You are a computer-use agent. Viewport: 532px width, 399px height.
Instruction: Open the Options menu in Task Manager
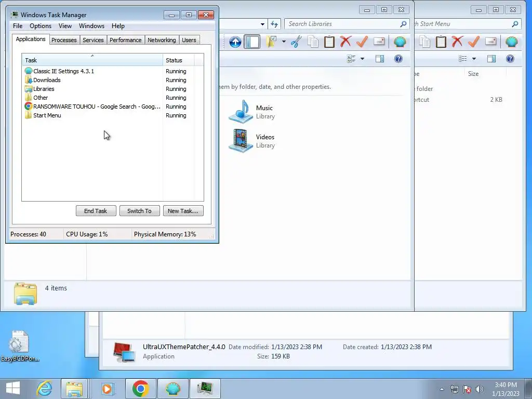(41, 26)
